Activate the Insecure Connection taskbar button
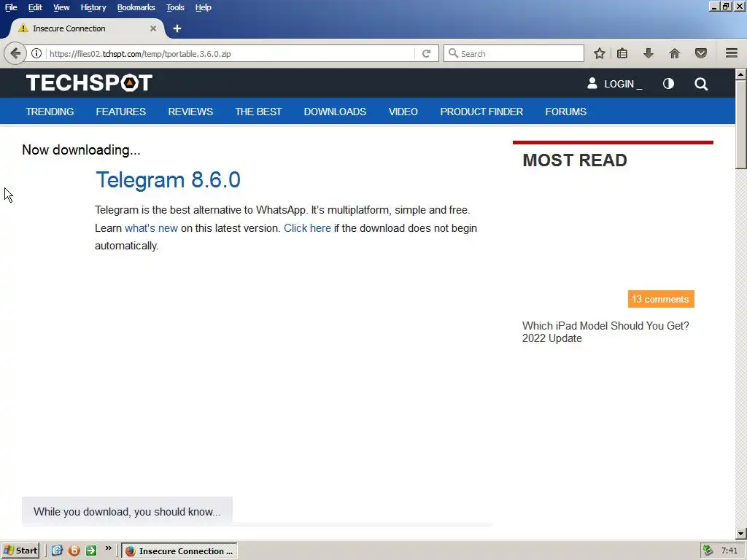Viewport: 747px width, 560px height. (x=179, y=551)
